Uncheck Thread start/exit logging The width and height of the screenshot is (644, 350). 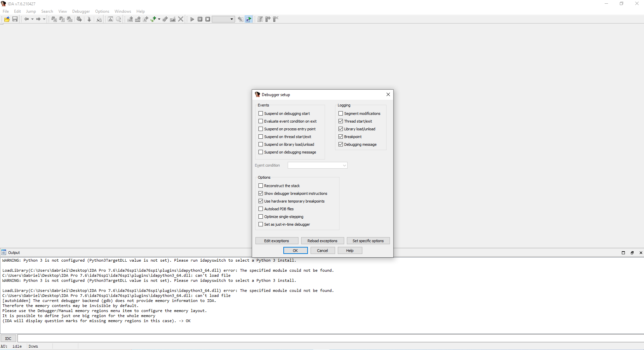point(340,121)
